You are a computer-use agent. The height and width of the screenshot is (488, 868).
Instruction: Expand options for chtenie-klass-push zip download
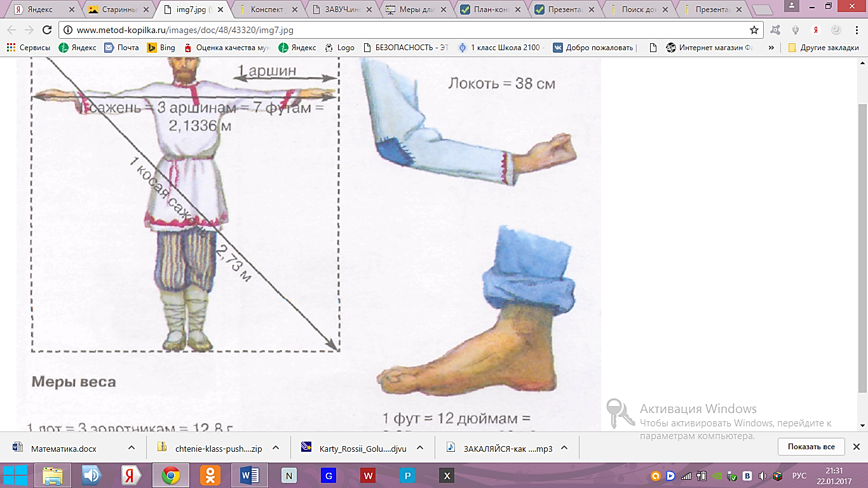[x=276, y=448]
